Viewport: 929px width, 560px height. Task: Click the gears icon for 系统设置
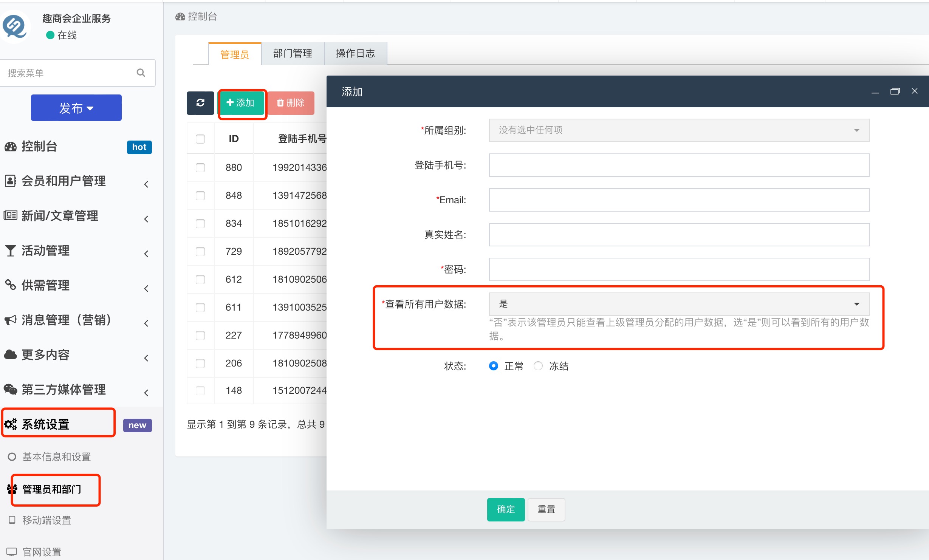[11, 424]
